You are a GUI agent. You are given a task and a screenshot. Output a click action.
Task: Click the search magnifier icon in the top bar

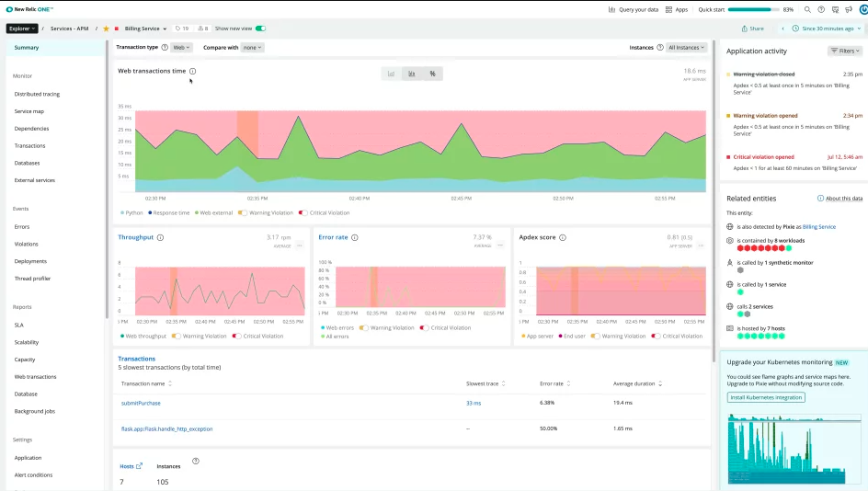pos(807,9)
